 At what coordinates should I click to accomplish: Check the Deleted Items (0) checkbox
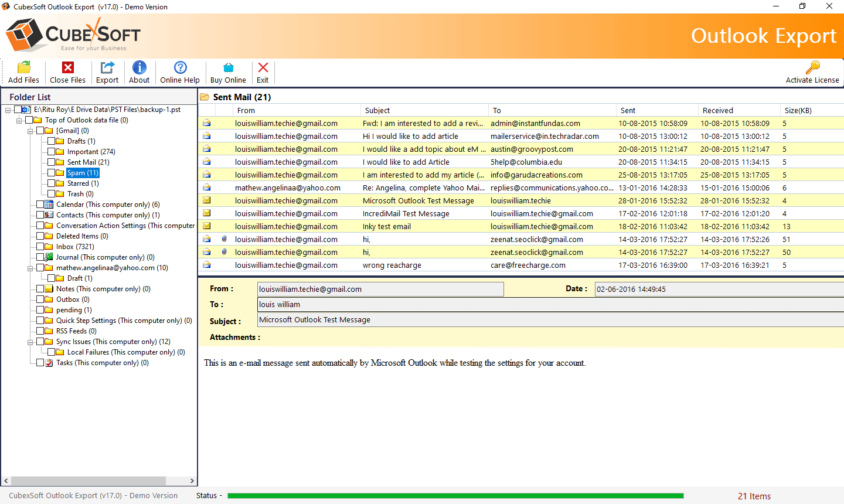click(x=40, y=236)
